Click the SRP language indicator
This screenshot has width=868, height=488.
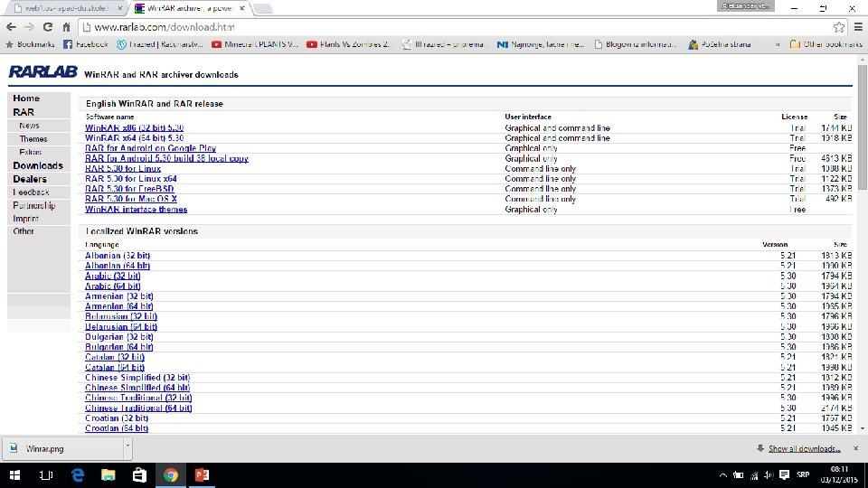(803, 475)
